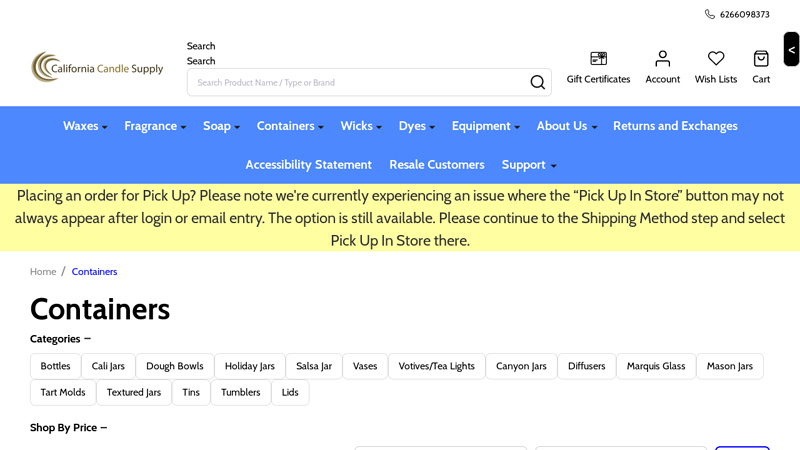
Task: Expand the Waxes dropdown menu
Action: tap(85, 126)
